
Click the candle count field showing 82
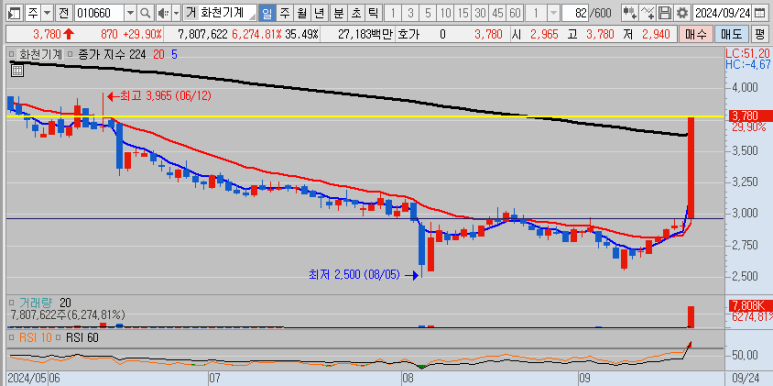[x=575, y=13]
